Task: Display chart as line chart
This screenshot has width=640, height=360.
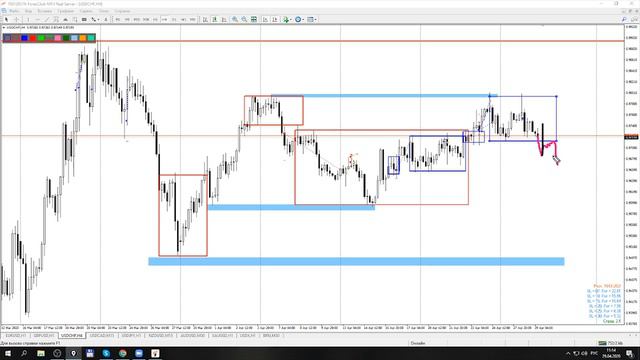Action: click(x=224, y=19)
